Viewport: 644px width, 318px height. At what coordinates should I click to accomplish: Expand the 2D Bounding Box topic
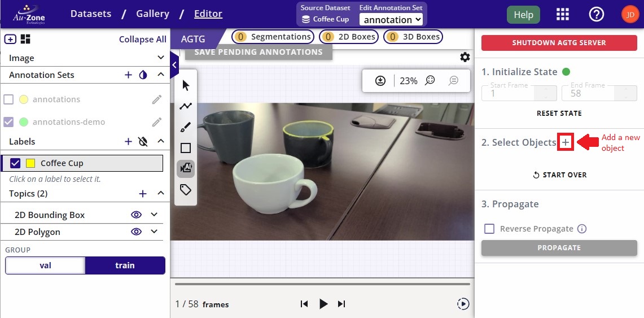[154, 215]
